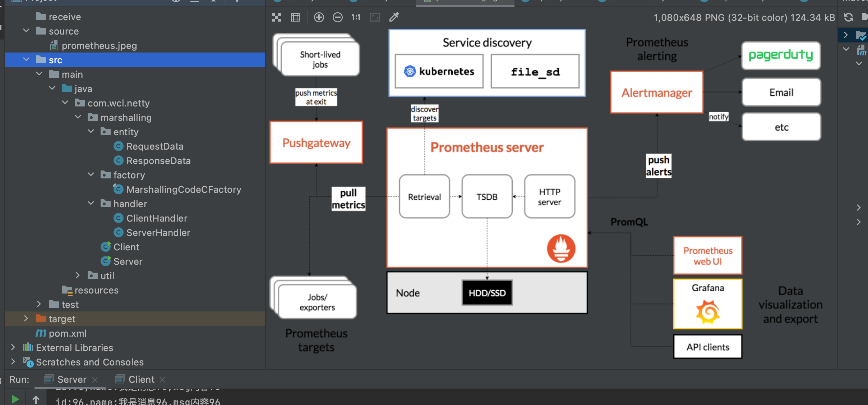Zoom in on the image
The width and height of the screenshot is (868, 405).
[x=319, y=17]
